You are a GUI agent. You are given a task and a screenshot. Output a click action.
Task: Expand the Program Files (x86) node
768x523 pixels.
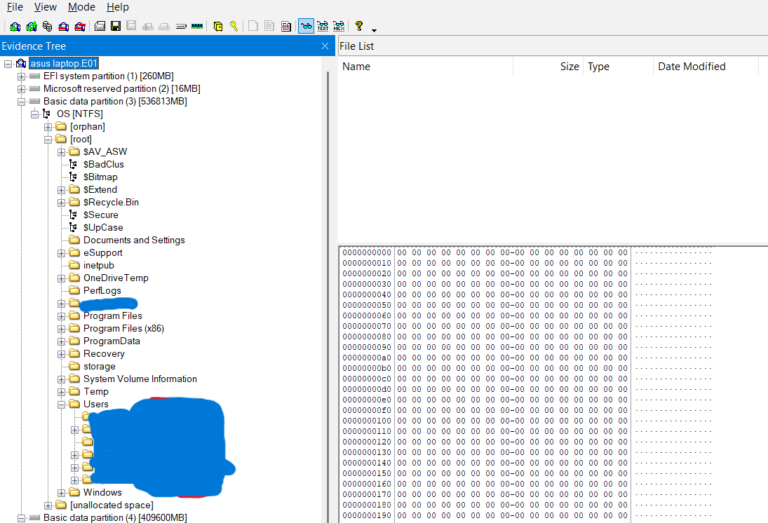pyautogui.click(x=61, y=329)
